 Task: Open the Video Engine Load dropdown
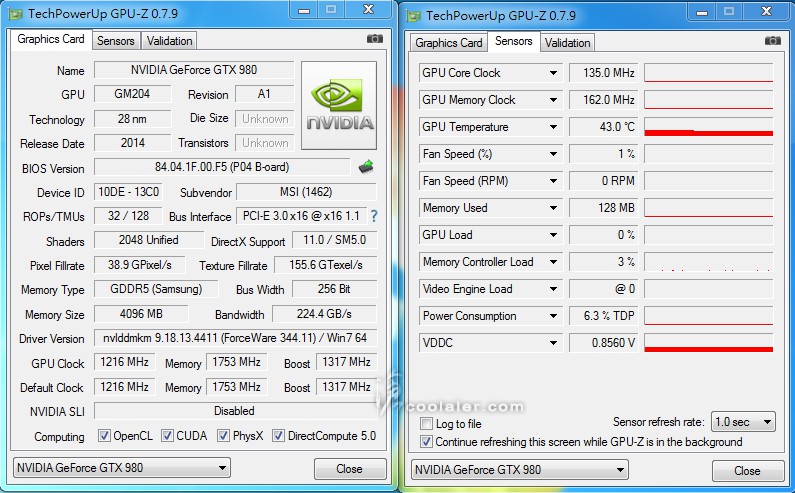point(553,289)
